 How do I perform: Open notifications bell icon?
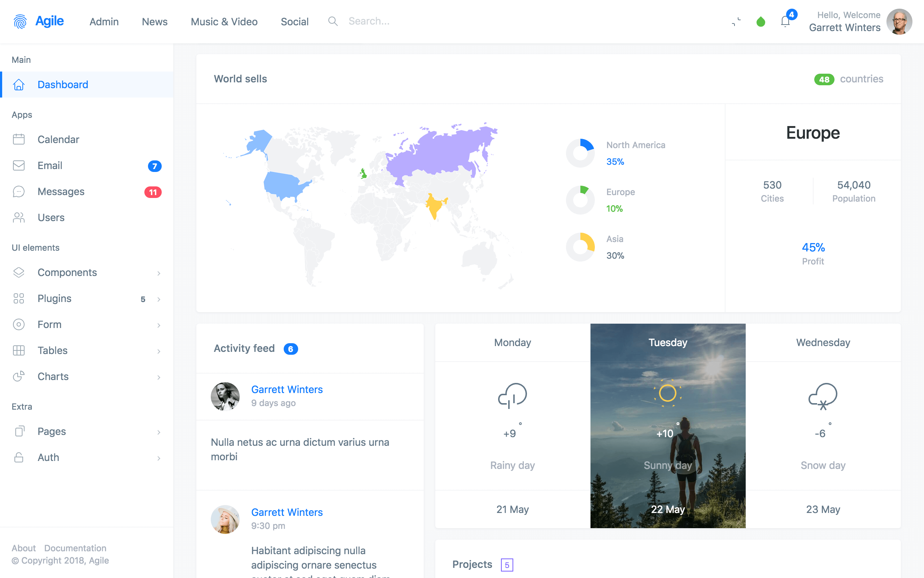[785, 21]
